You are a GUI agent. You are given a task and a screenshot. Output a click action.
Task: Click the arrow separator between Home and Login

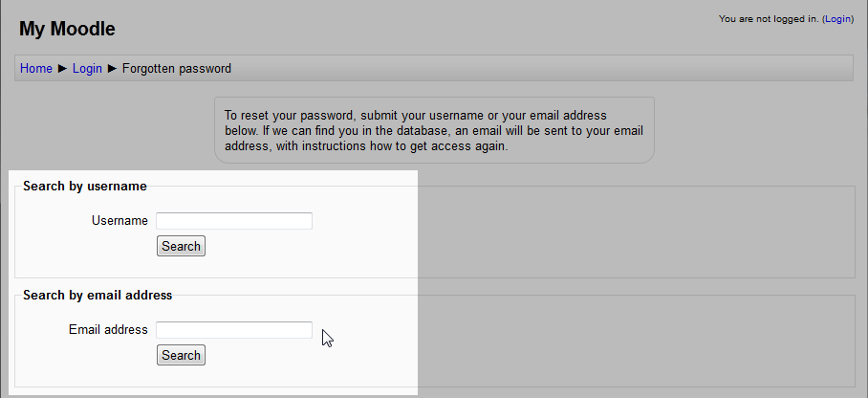tap(63, 69)
